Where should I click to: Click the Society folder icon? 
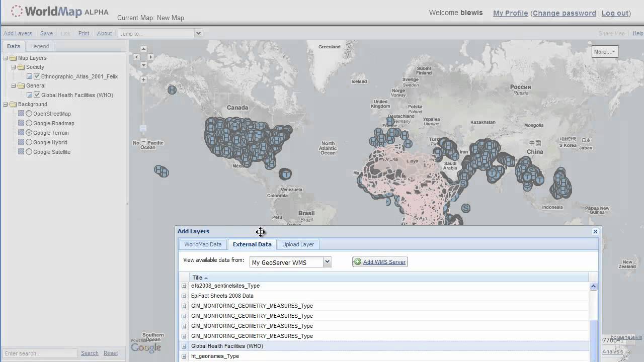21,67
